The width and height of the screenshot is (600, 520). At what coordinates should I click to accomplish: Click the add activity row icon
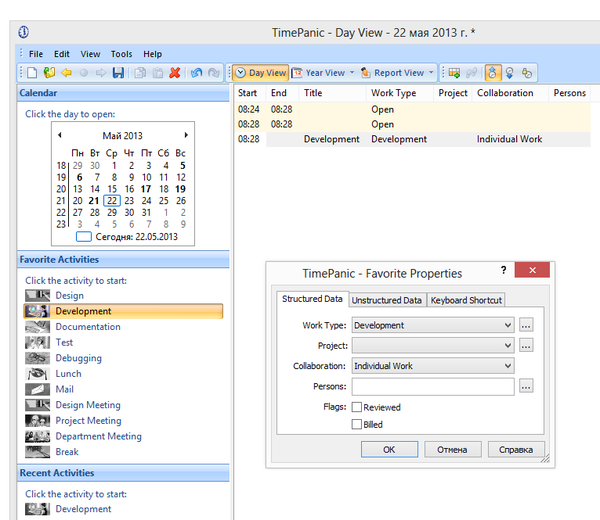[x=454, y=73]
